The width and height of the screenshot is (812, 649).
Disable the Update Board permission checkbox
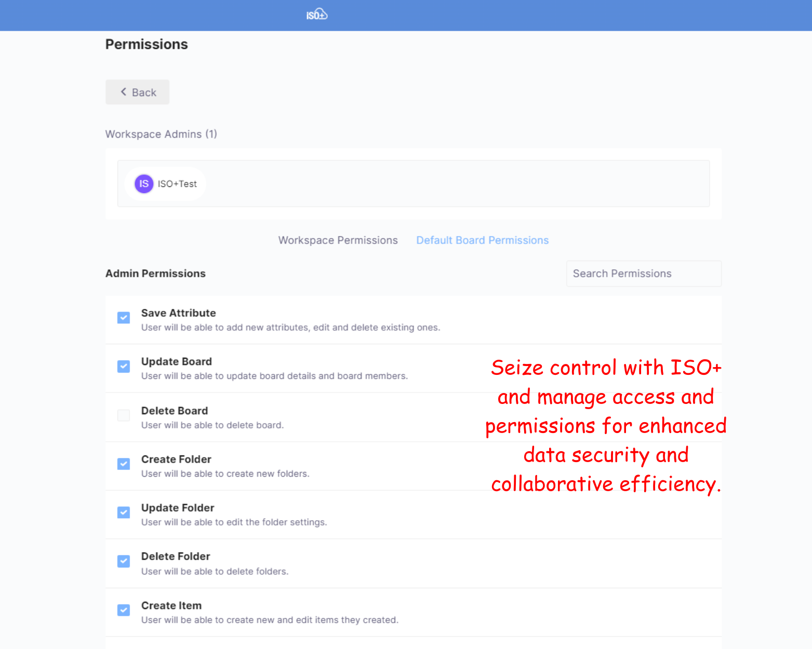click(x=124, y=367)
